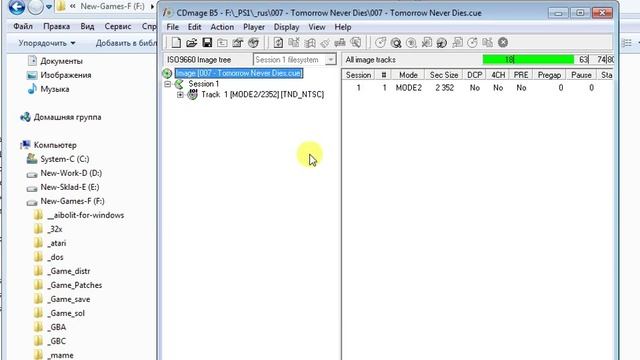
Task: Click the grayed folder-up toolbar icon
Action: pyautogui.click(x=222, y=42)
